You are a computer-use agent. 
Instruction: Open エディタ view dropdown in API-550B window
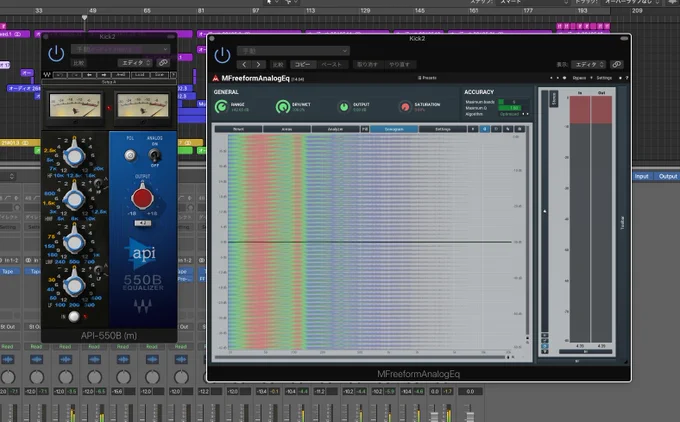click(135, 63)
